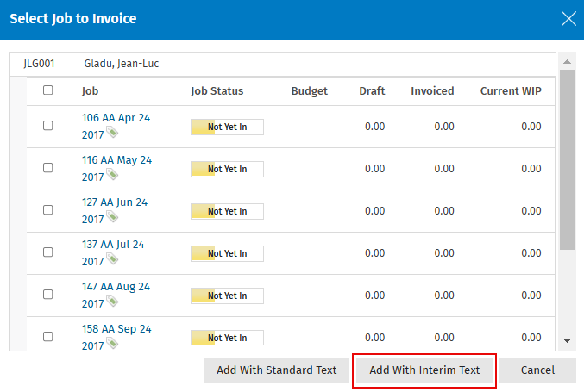Click the tag icon beside 106 AA Apr 24 2017

[112, 132]
